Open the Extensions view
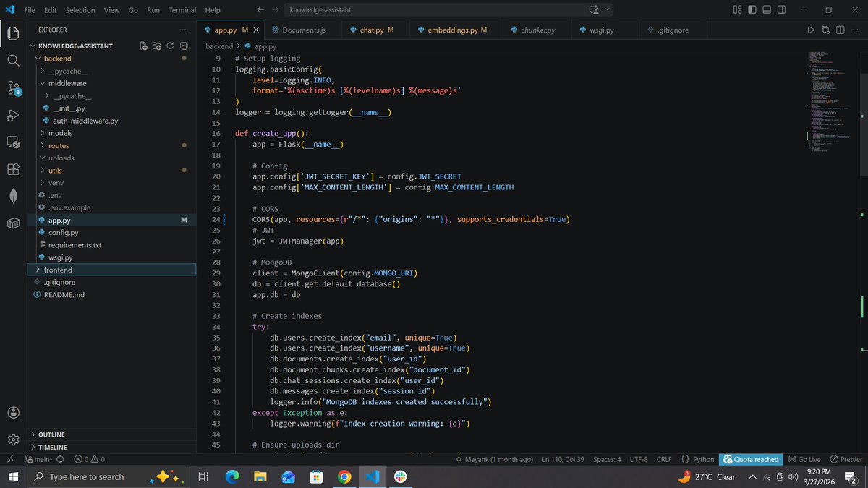Image resolution: width=868 pixels, height=488 pixels. pyautogui.click(x=13, y=169)
